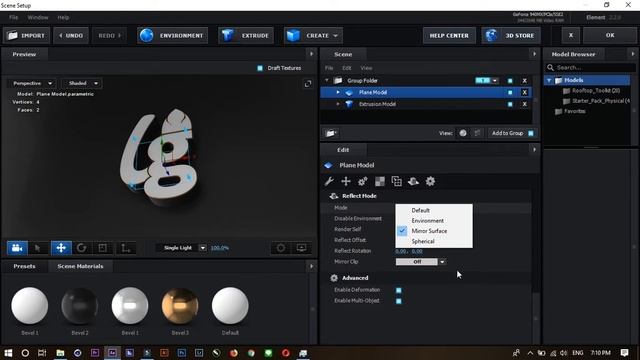Viewport: 640px width, 360px height.
Task: Open Photoshop from the taskbar
Action: tap(182, 353)
